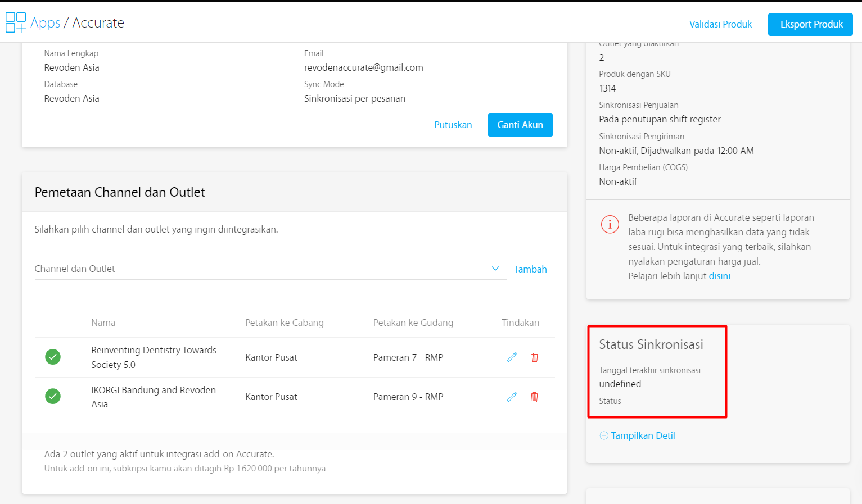Click the Petakan ke Gudang column header
The image size is (862, 504).
pyautogui.click(x=413, y=323)
